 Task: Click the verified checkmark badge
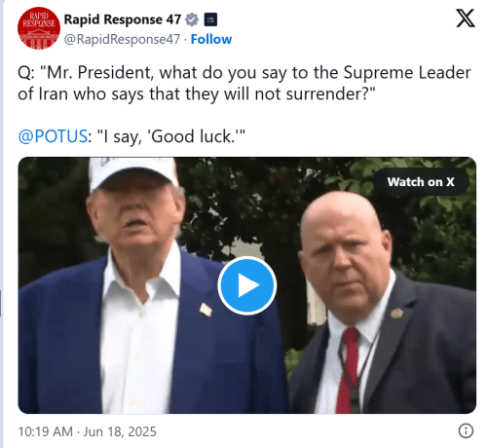click(x=192, y=19)
